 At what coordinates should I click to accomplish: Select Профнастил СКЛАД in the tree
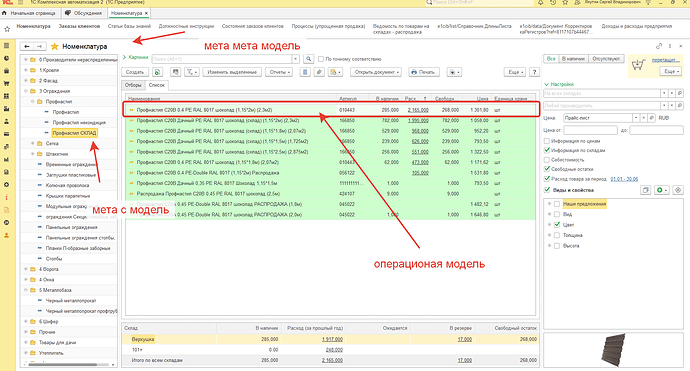(x=74, y=133)
